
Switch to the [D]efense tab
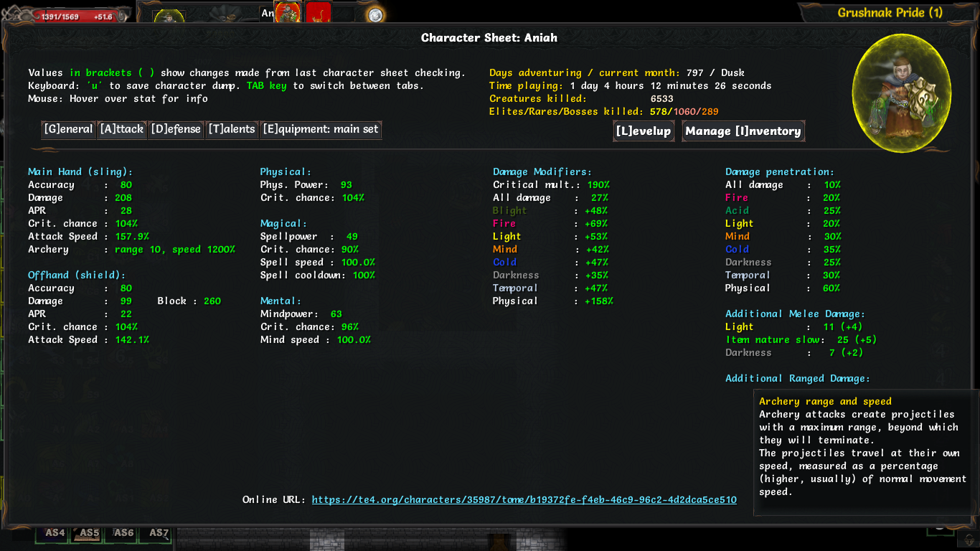176,130
